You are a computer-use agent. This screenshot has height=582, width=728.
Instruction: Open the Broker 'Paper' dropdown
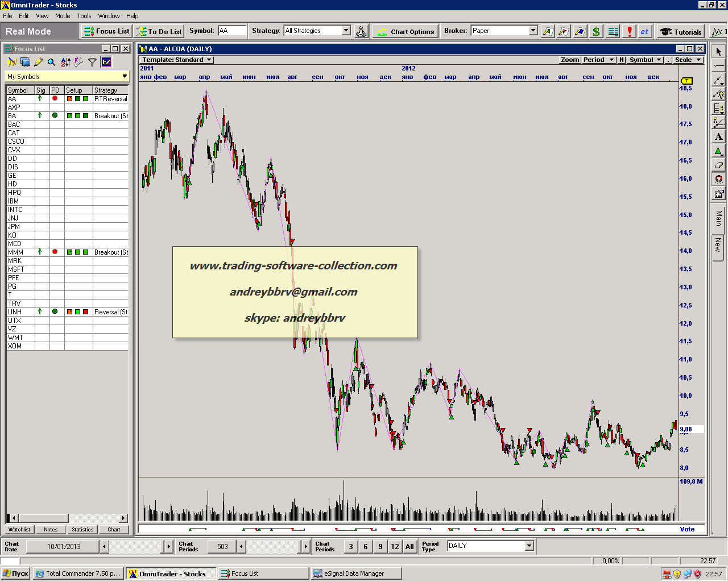click(533, 31)
